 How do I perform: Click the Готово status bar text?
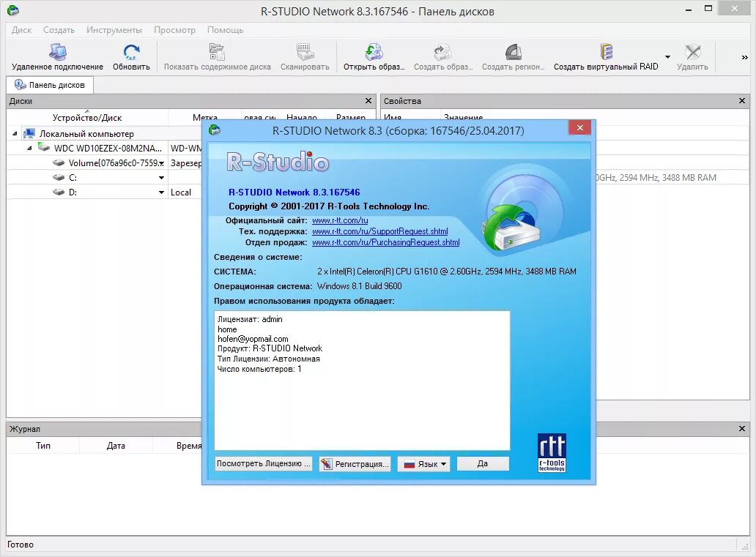(x=21, y=545)
